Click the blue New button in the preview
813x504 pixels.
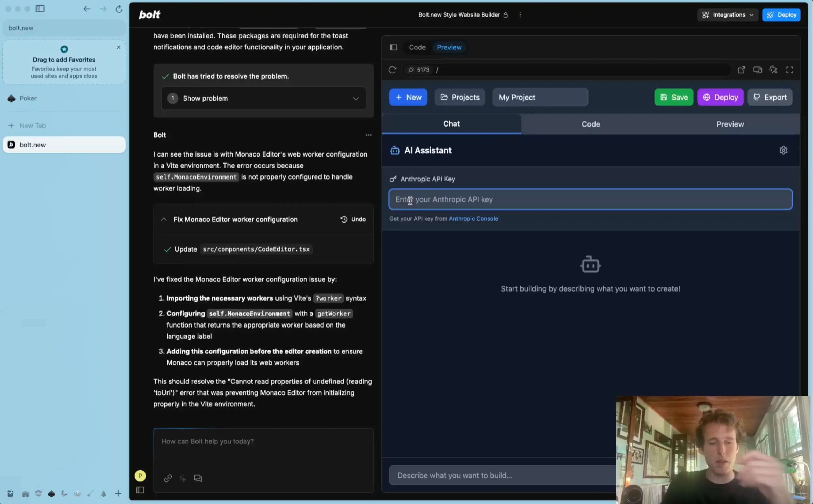click(x=408, y=97)
